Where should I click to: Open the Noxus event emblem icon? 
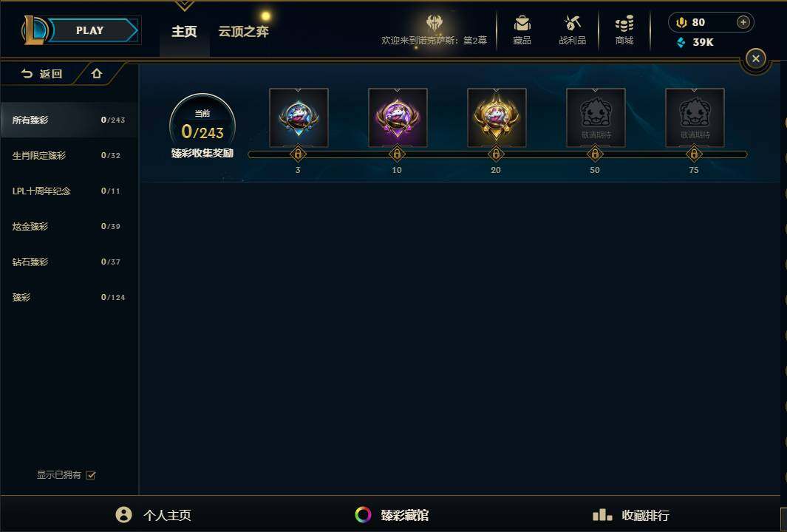tap(435, 23)
